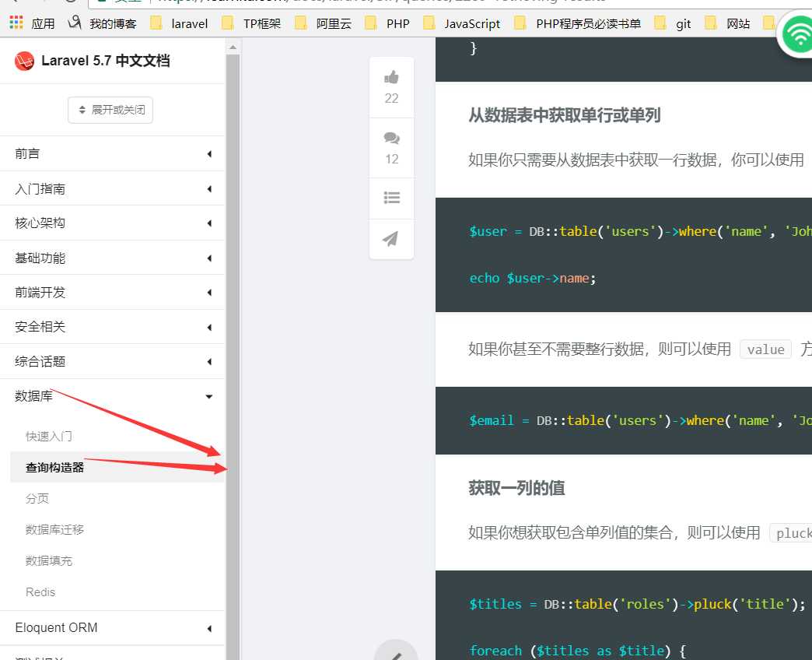Click heading 从数据表中获取单行或单列
This screenshot has height=660, width=812.
[x=565, y=115]
